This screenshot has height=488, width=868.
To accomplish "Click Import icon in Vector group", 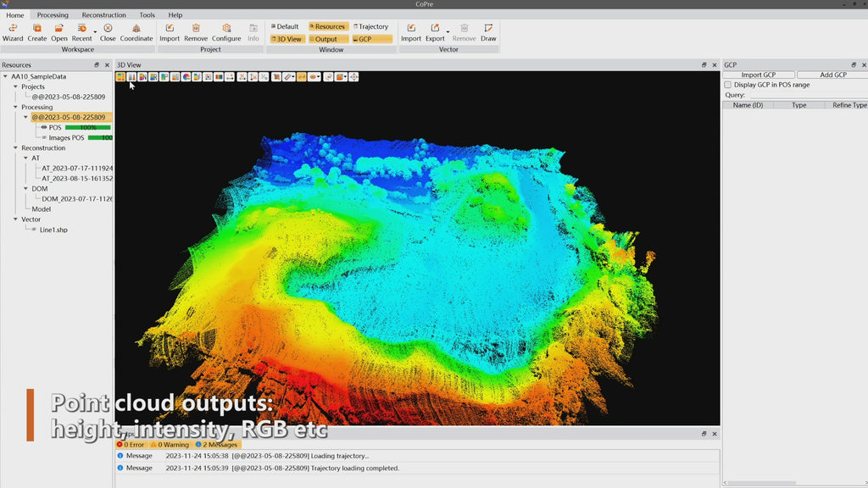I will coord(411,29).
